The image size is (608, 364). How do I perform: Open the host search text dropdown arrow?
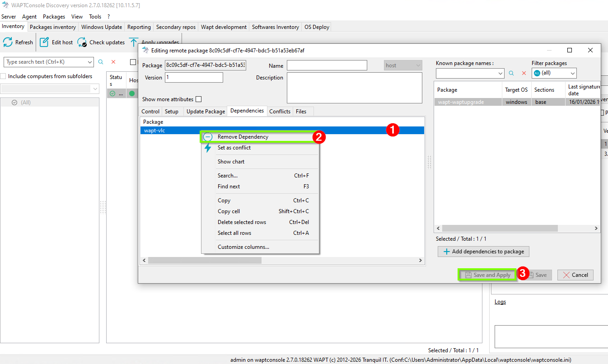89,62
